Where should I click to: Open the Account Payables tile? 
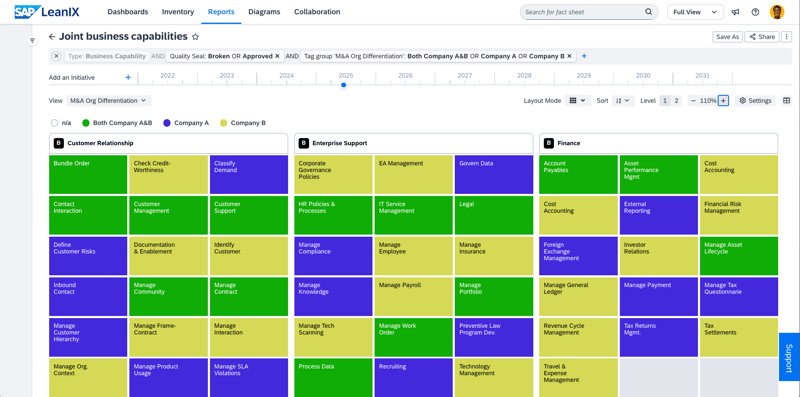[578, 175]
